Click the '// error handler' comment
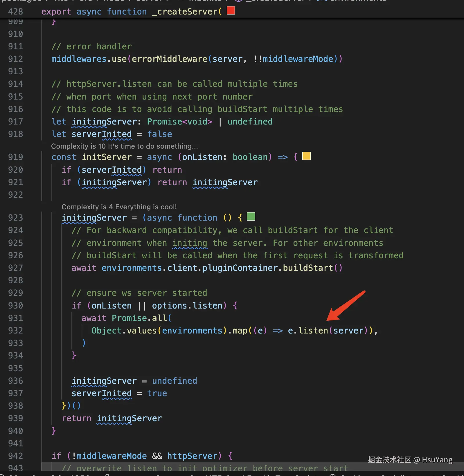 tap(91, 46)
